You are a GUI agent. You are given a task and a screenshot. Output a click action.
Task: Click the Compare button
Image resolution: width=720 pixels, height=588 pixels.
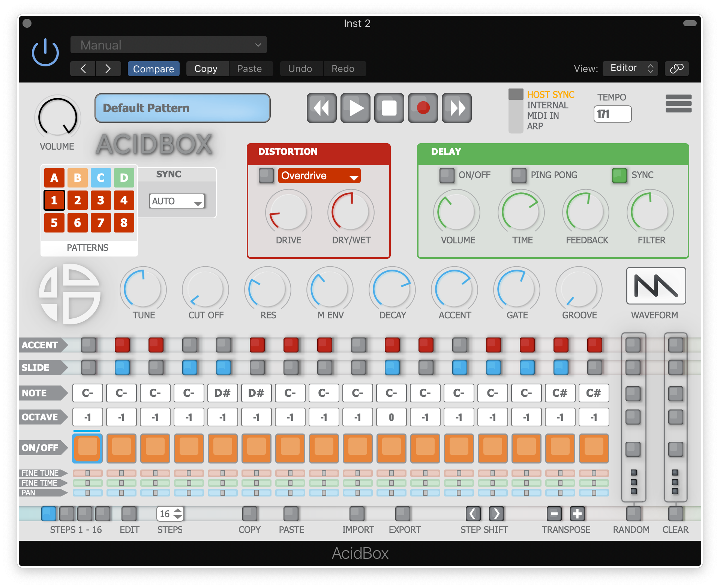pyautogui.click(x=153, y=69)
